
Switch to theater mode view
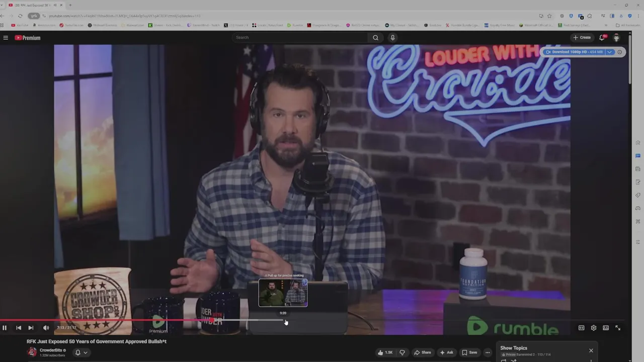point(606,328)
